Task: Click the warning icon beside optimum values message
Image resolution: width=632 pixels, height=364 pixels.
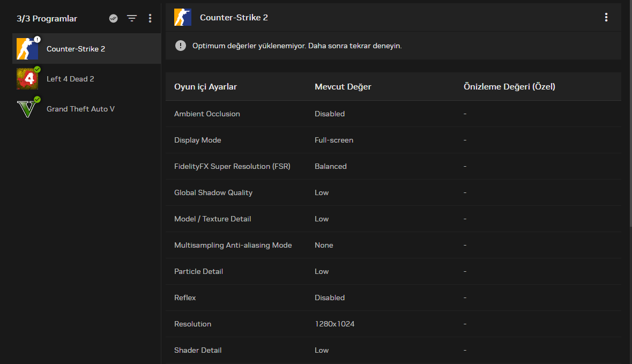Action: [181, 46]
